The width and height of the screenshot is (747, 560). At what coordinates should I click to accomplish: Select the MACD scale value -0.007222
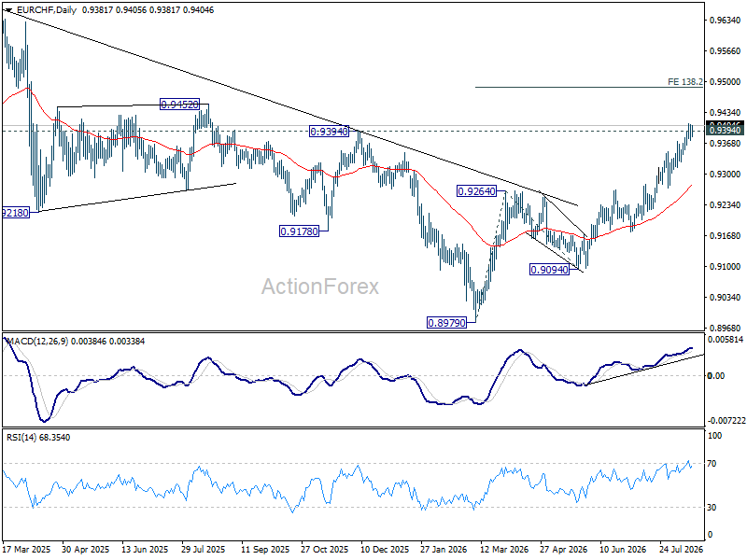click(726, 421)
